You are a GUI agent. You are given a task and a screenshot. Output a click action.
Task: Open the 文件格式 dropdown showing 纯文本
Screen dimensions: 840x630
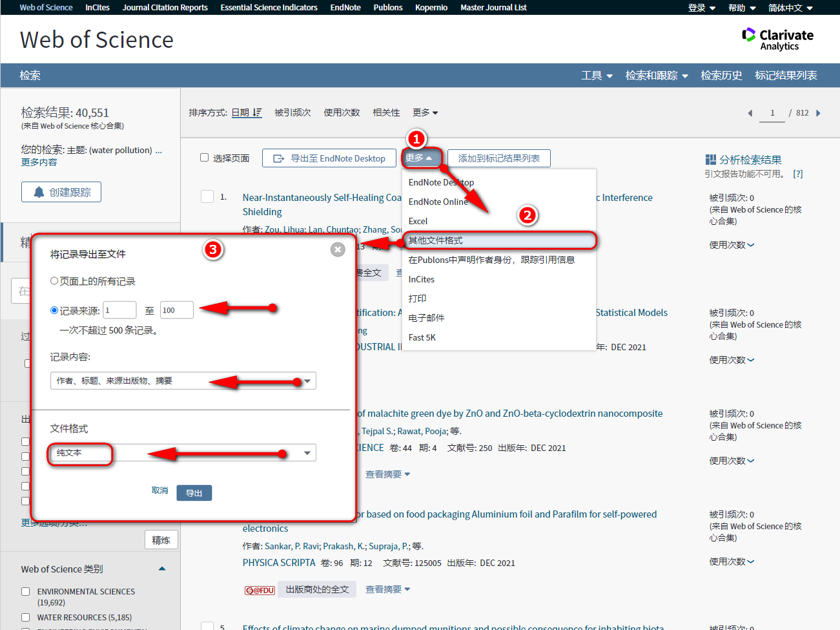pos(183,452)
